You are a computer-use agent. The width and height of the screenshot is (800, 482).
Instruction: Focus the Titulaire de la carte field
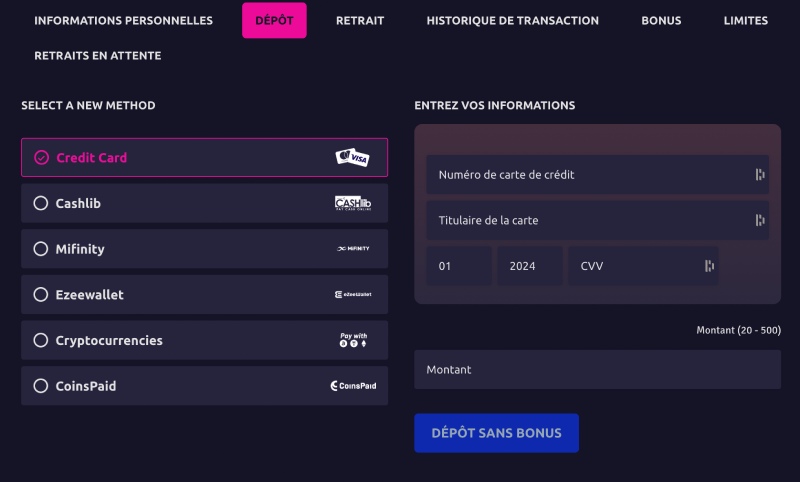(597, 220)
